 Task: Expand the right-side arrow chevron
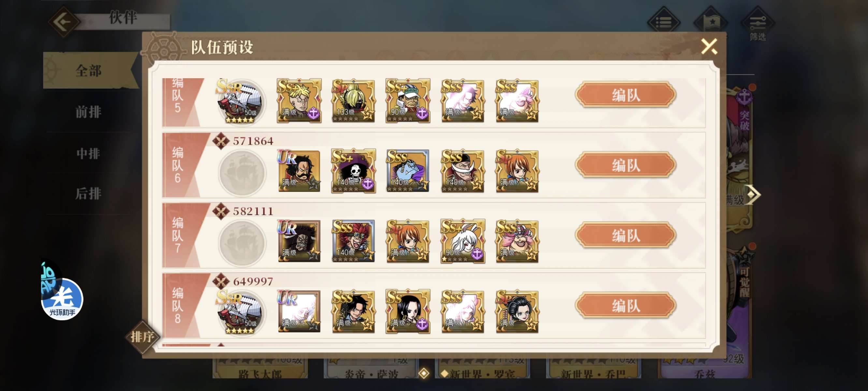click(752, 195)
